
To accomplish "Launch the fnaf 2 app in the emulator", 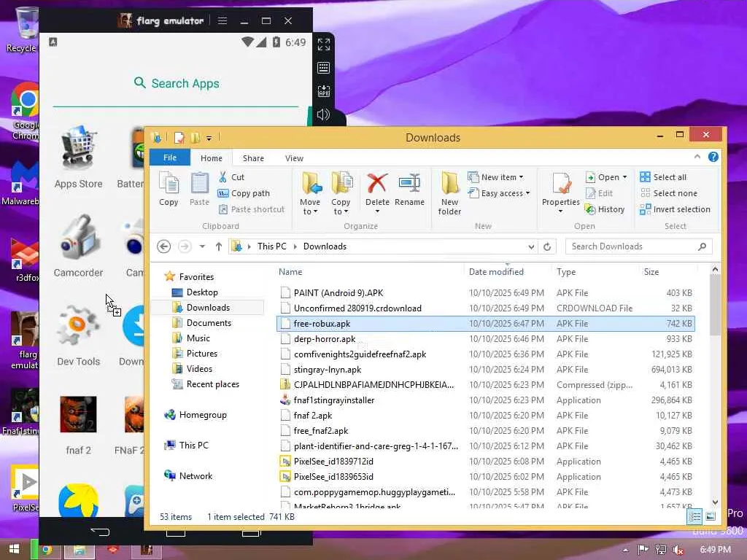I will (x=79, y=425).
